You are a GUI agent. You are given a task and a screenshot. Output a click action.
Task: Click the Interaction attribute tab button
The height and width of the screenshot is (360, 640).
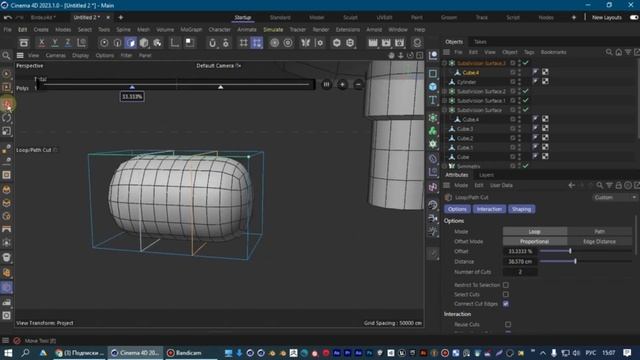tap(489, 209)
